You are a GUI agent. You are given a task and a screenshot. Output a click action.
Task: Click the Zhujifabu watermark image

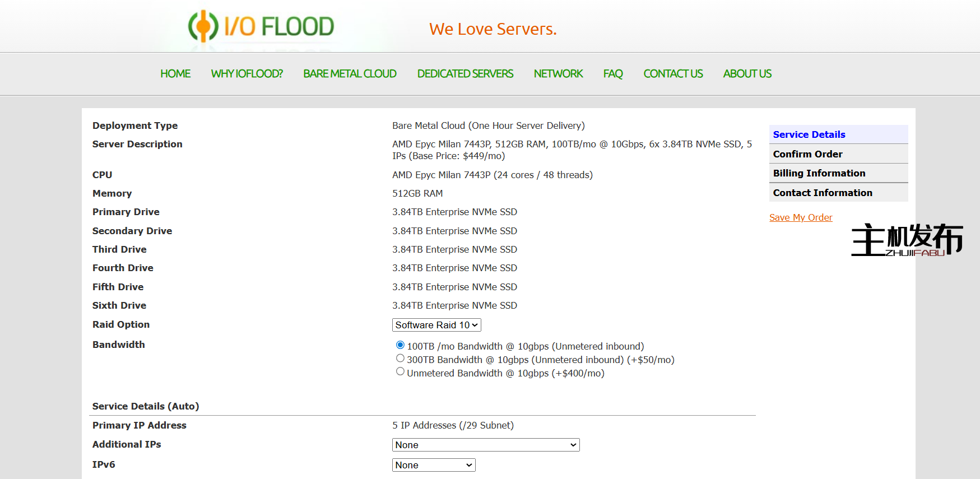[907, 240]
